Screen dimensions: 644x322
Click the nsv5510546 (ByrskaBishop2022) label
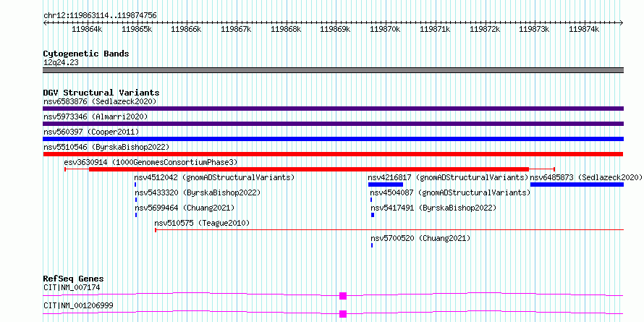pos(106,147)
